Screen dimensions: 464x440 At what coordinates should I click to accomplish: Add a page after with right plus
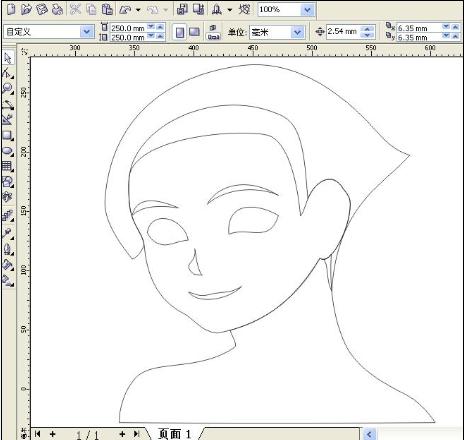pyautogui.click(x=122, y=433)
